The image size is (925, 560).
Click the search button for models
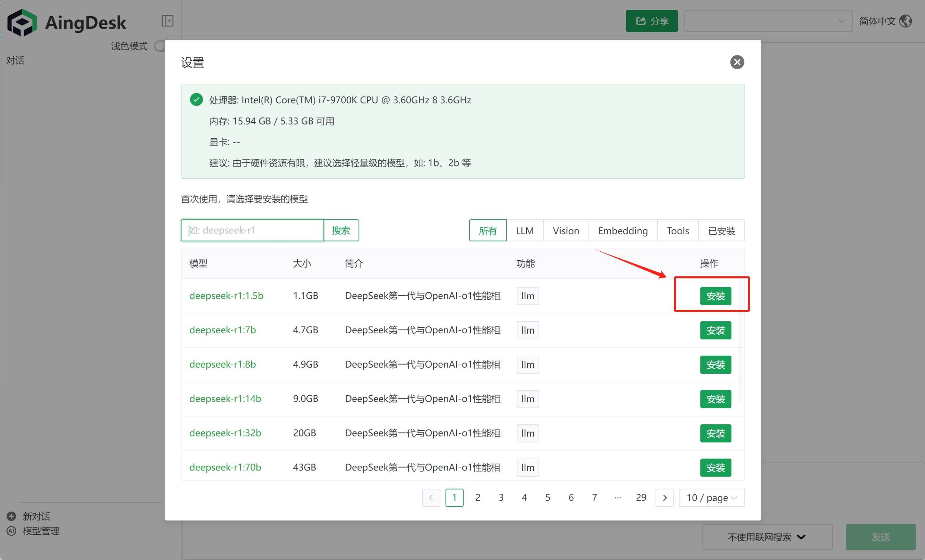(340, 230)
